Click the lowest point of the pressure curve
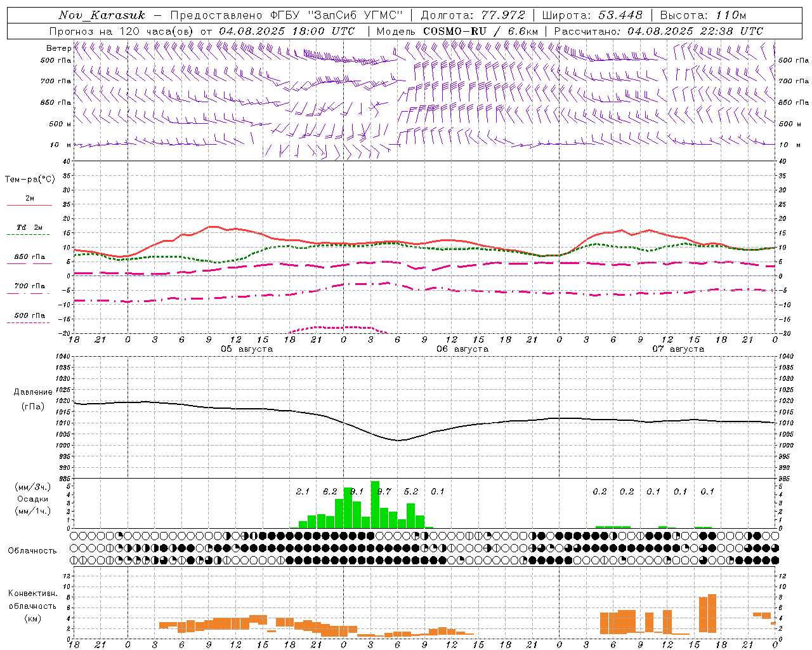The height and width of the screenshot is (650, 812). (398, 441)
